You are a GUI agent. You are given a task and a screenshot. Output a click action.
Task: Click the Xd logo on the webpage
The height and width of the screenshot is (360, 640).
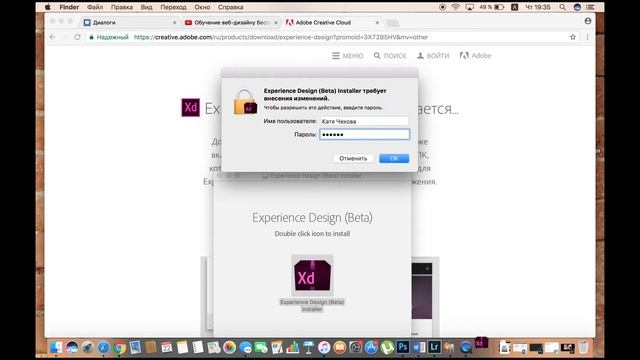(191, 107)
